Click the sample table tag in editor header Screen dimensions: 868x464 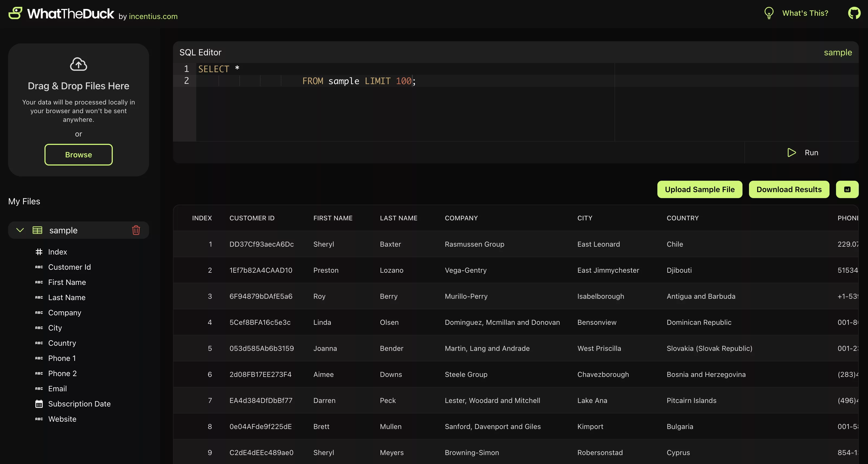click(x=838, y=52)
